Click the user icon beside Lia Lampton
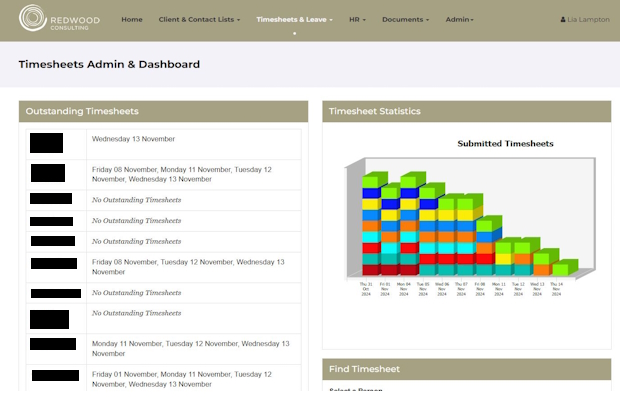Screen dimensions: 620x397 coord(563,19)
